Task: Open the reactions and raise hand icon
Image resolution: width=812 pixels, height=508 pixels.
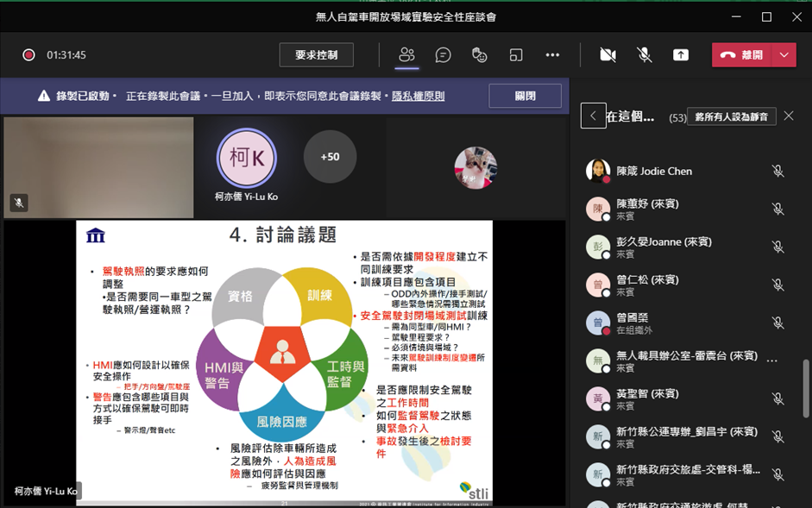Action: pyautogui.click(x=480, y=55)
